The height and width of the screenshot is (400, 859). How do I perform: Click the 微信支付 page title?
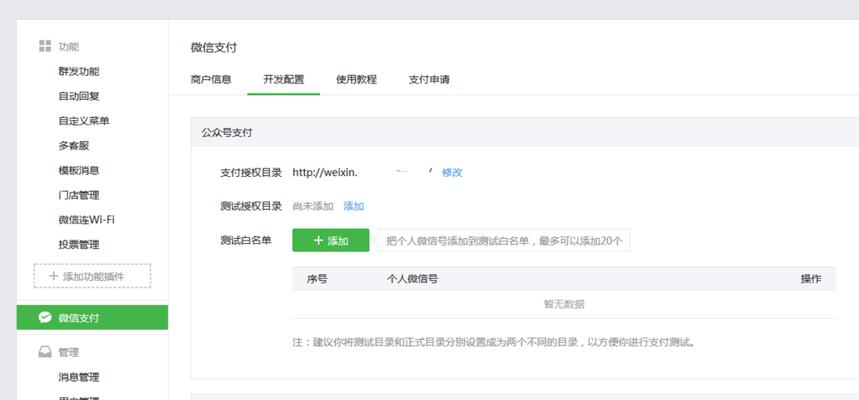click(x=213, y=48)
